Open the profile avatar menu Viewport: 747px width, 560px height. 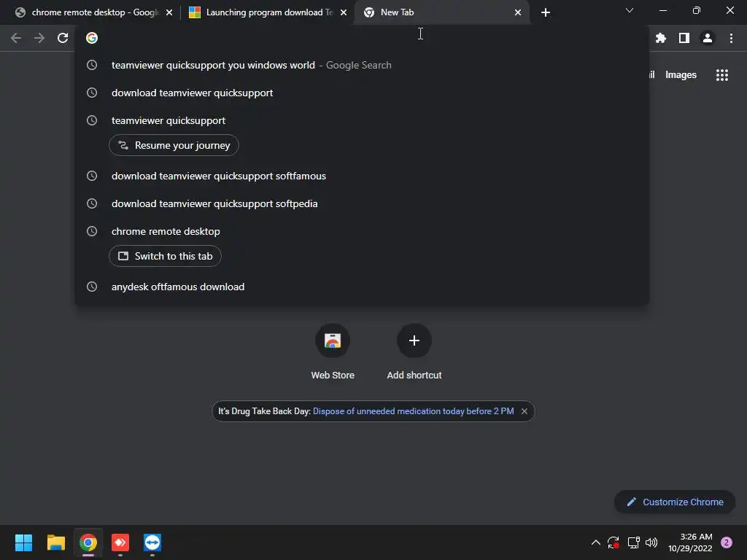(708, 38)
